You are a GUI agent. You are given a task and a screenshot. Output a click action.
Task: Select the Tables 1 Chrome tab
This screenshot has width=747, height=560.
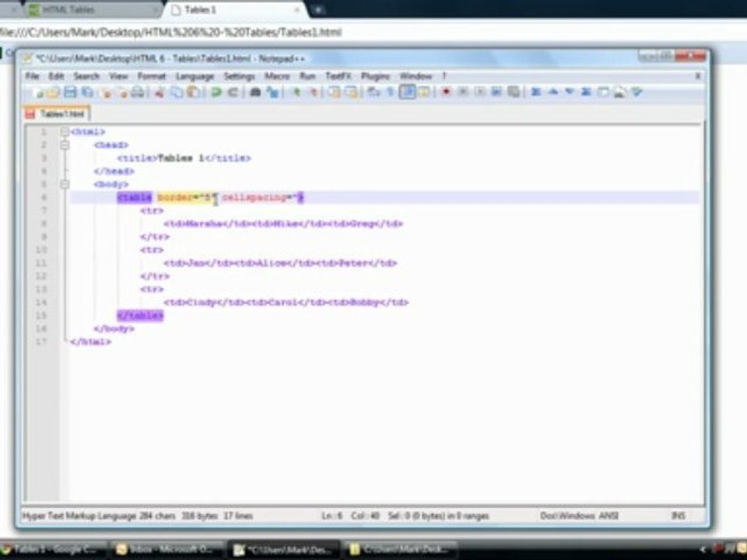[x=235, y=9]
